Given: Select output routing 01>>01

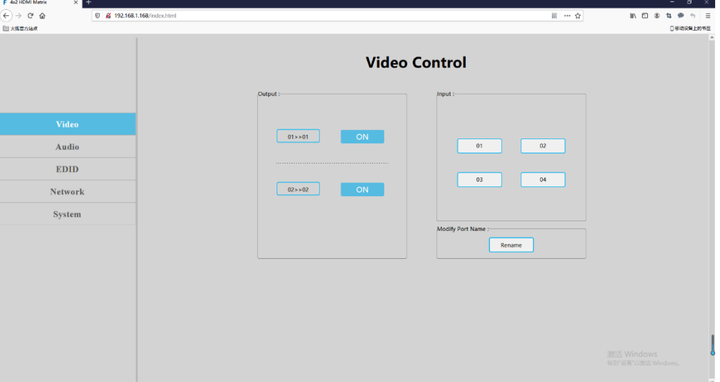Looking at the screenshot, I should (x=298, y=136).
